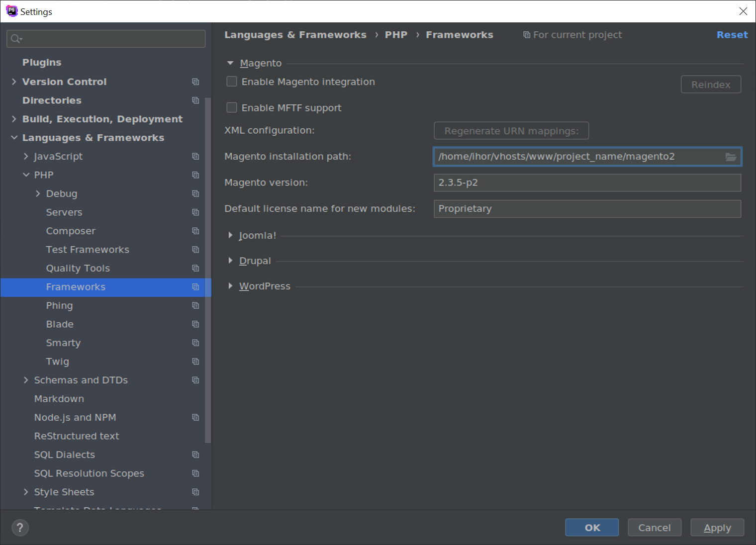Click project-level icon beside Node.js and NPM

pyautogui.click(x=195, y=417)
